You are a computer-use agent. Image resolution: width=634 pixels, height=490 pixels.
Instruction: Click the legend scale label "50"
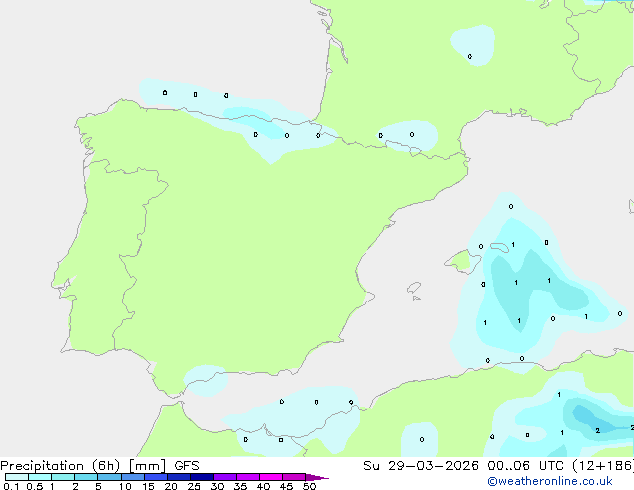(x=309, y=486)
